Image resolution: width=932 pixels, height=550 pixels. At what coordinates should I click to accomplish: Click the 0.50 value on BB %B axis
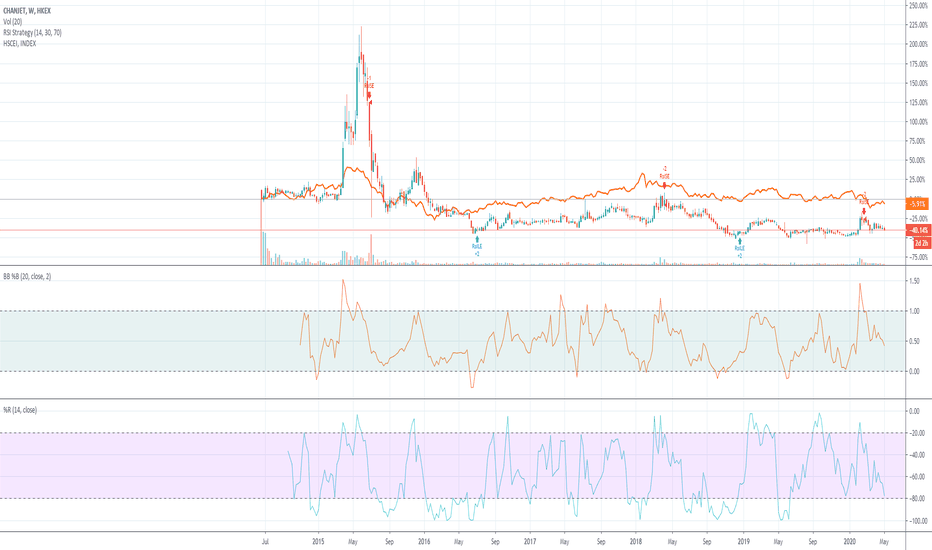(x=914, y=341)
